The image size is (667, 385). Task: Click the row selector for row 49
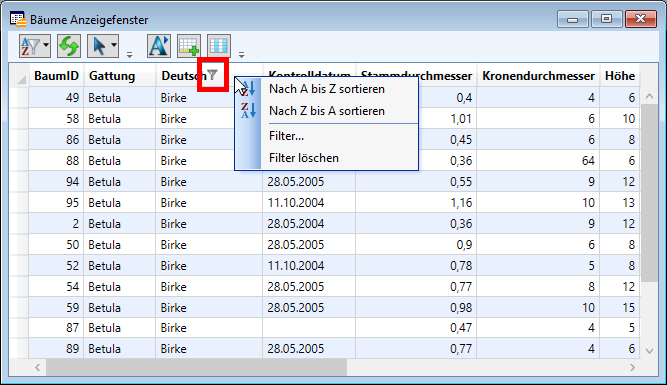[x=19, y=98]
